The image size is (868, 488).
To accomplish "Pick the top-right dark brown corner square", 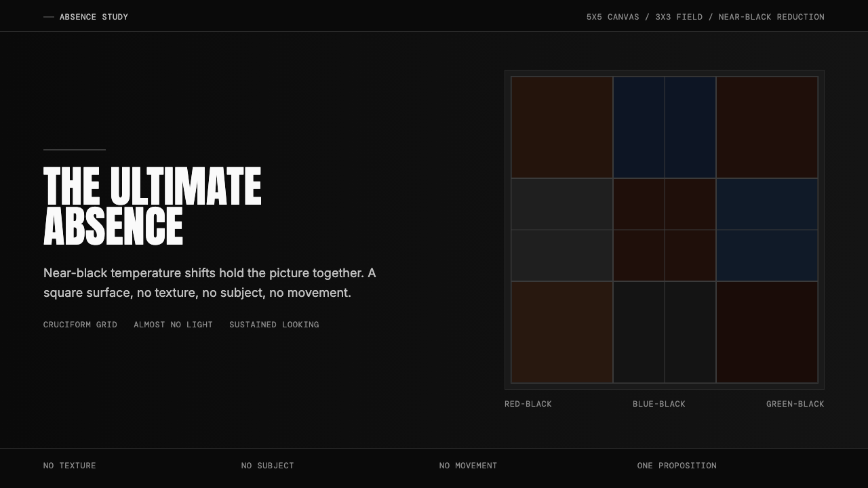I will coord(767,127).
